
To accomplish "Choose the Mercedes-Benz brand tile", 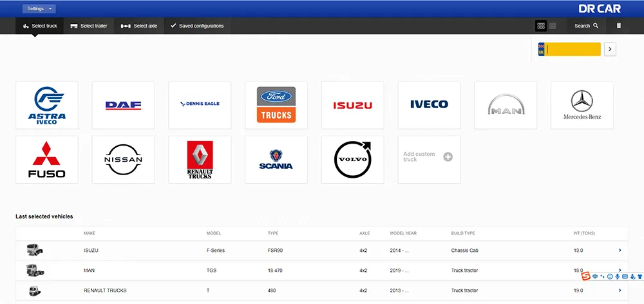I will point(582,105).
